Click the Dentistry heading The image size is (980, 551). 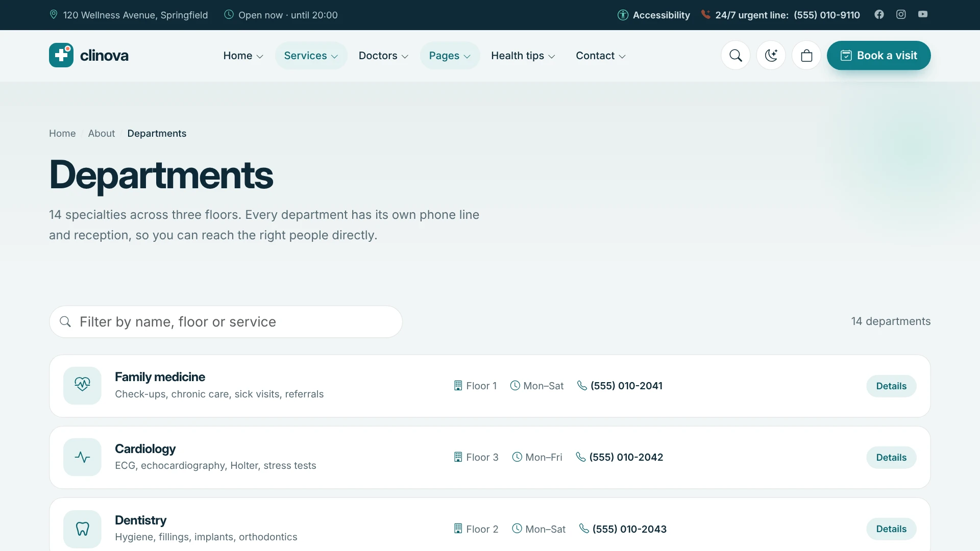tap(140, 520)
